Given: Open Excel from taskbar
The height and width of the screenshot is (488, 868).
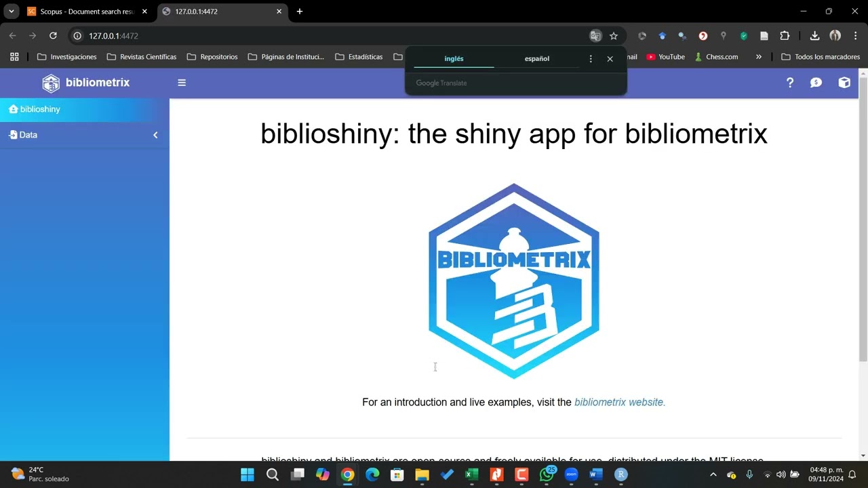Looking at the screenshot, I should [x=472, y=474].
